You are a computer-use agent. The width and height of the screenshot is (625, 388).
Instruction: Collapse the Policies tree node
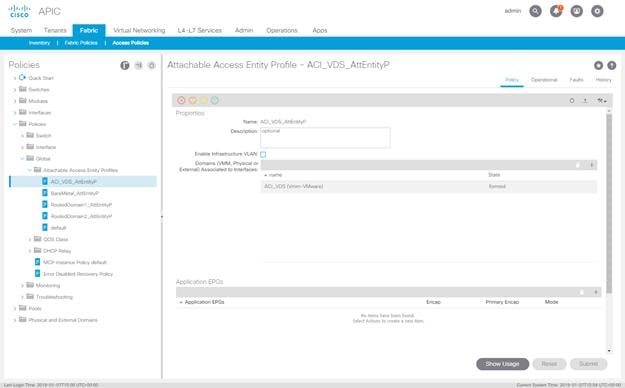[15, 124]
